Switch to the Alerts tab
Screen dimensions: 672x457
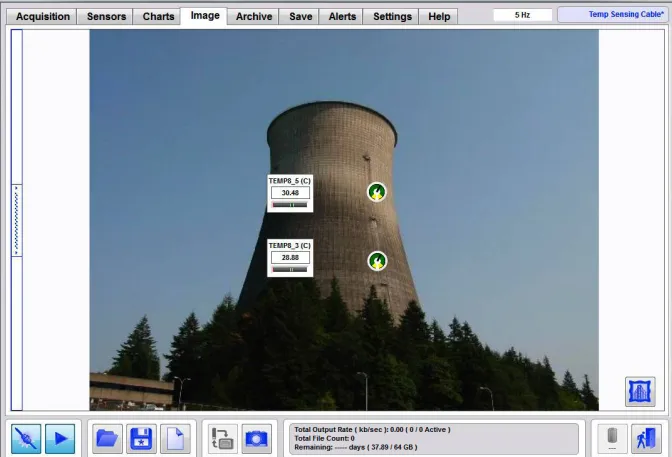point(342,17)
